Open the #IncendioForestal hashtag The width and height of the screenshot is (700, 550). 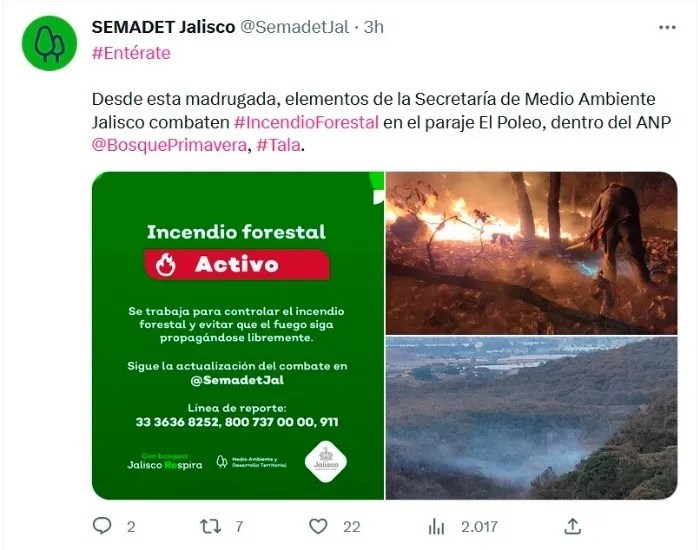306,122
